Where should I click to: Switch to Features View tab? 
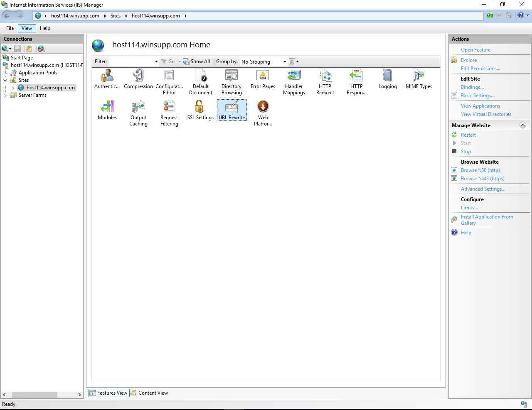tap(108, 393)
